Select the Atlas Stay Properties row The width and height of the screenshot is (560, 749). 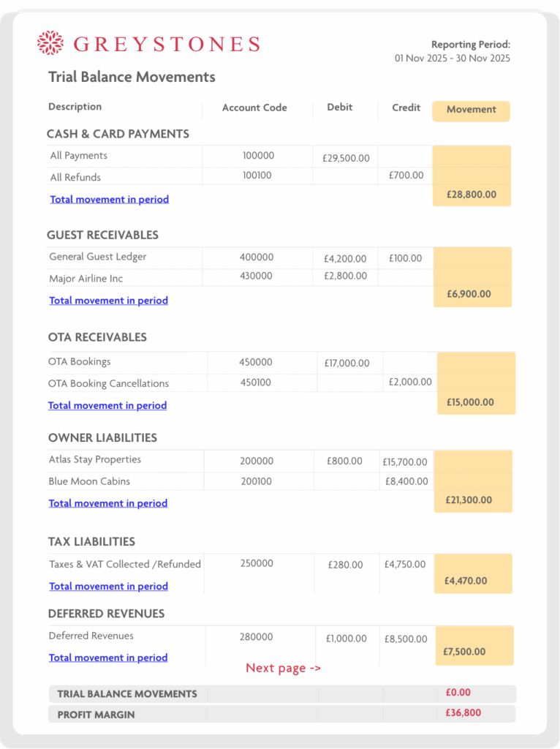94,460
